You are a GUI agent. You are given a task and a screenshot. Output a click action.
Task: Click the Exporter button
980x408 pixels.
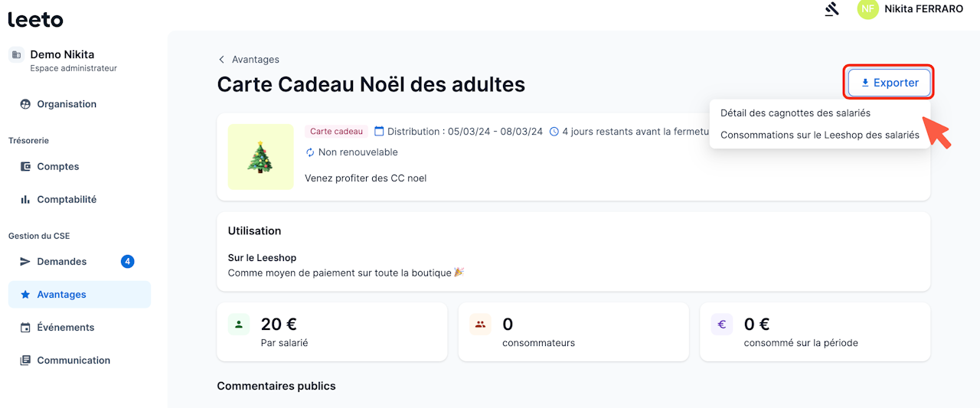pos(889,83)
